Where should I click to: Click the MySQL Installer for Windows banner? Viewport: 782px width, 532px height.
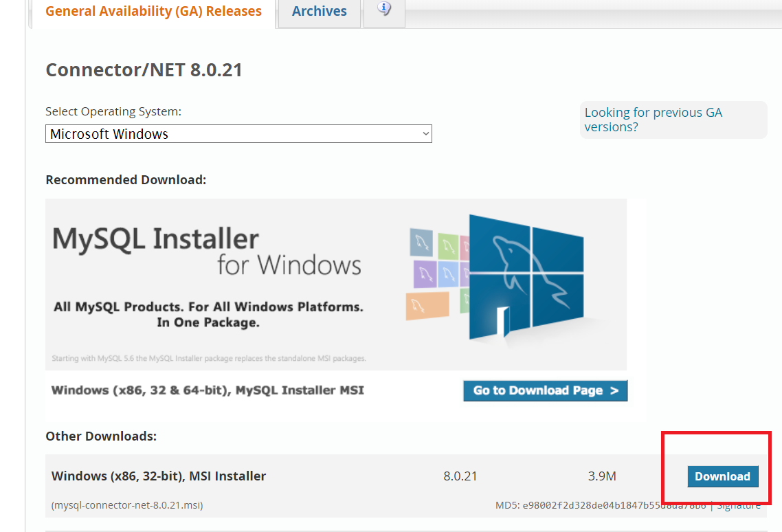click(335, 285)
